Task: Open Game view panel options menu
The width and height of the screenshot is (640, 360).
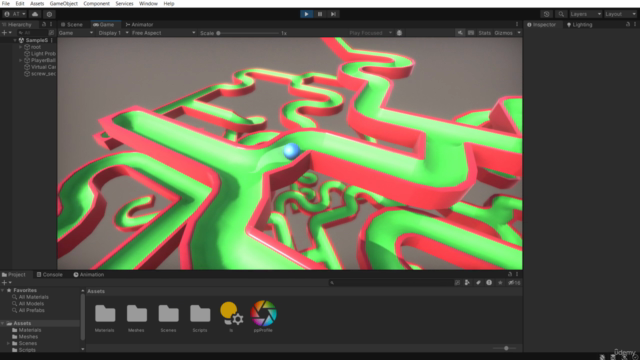Action: pyautogui.click(x=517, y=24)
